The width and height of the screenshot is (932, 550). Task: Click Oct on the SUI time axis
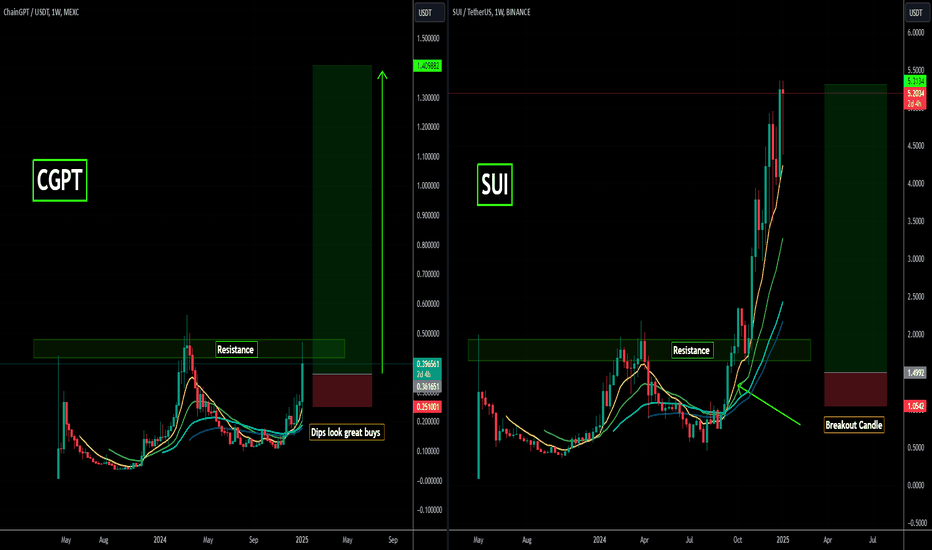click(737, 540)
